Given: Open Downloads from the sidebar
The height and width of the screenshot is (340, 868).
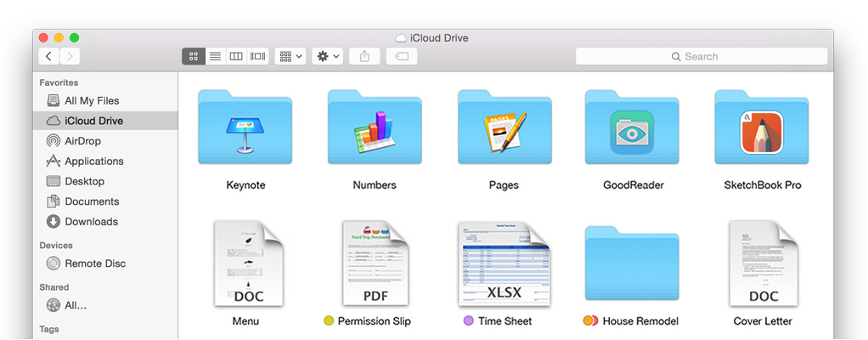Looking at the screenshot, I should [x=105, y=222].
